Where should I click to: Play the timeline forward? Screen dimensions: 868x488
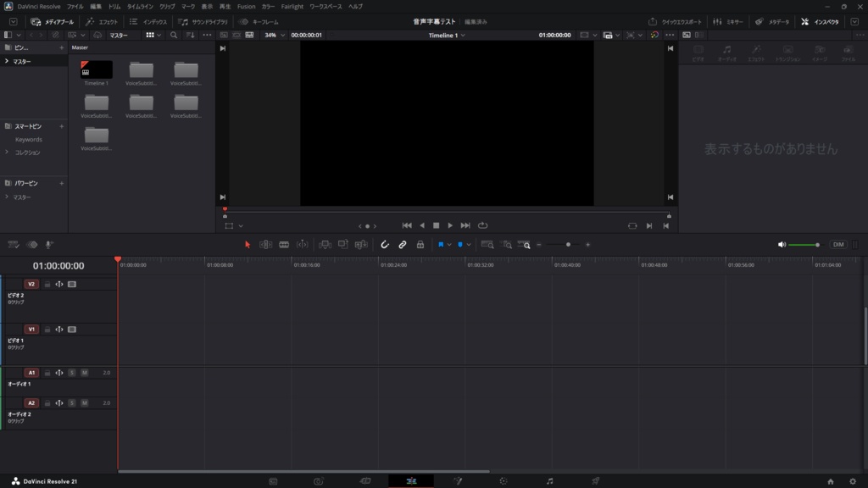pos(450,225)
